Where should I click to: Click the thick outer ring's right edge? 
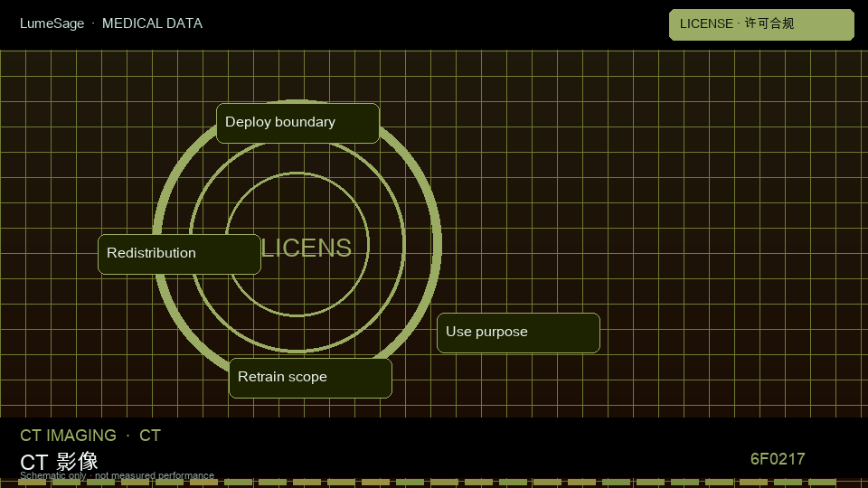438,243
